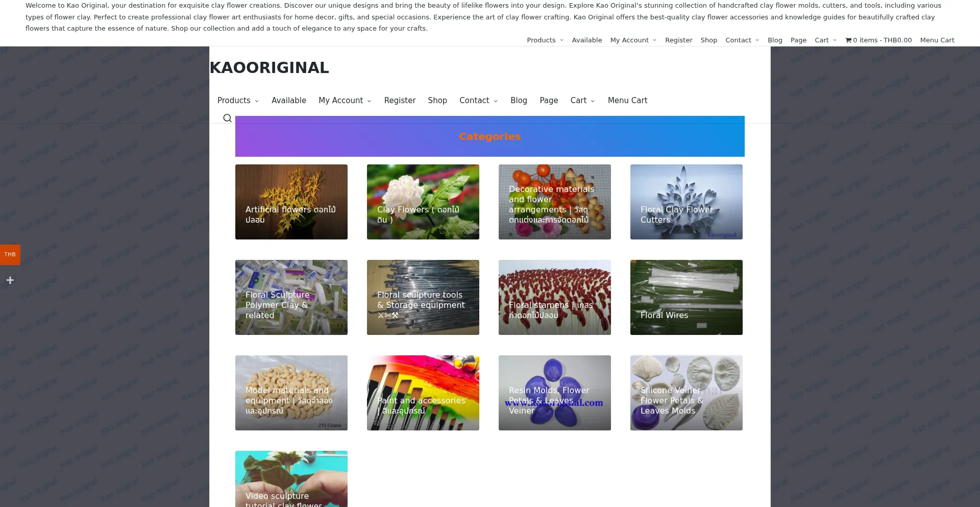This screenshot has height=507, width=980.
Task: Open Floral Wires category thumbnail
Action: 687,297
